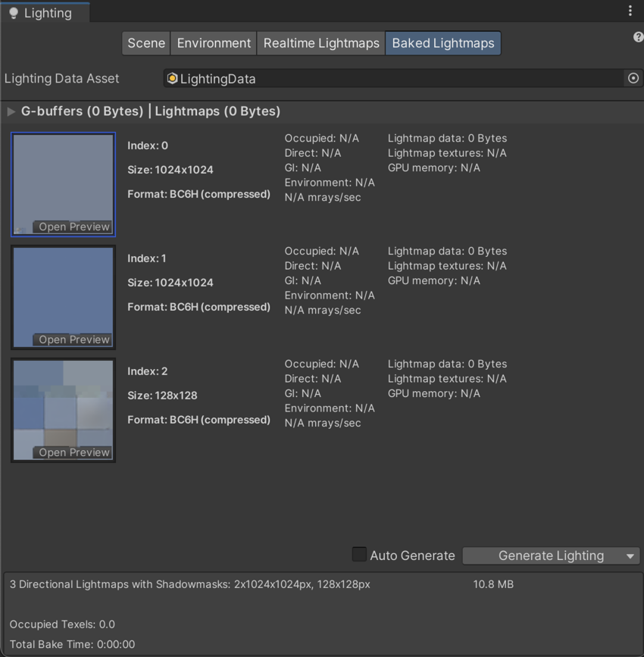644x657 pixels.
Task: Expand the G-buffers and Lightmaps foldout
Action: point(11,111)
